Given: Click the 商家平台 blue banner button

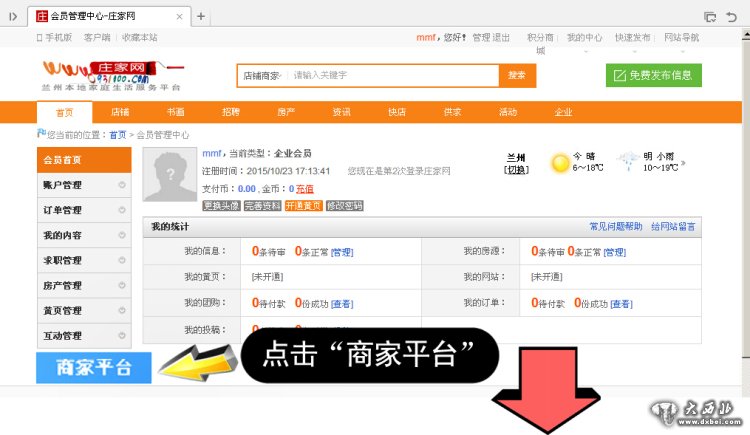Looking at the screenshot, I should (x=94, y=367).
